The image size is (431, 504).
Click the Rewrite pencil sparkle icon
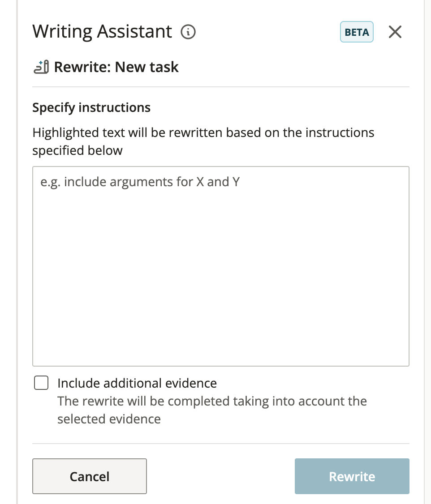pos(41,67)
